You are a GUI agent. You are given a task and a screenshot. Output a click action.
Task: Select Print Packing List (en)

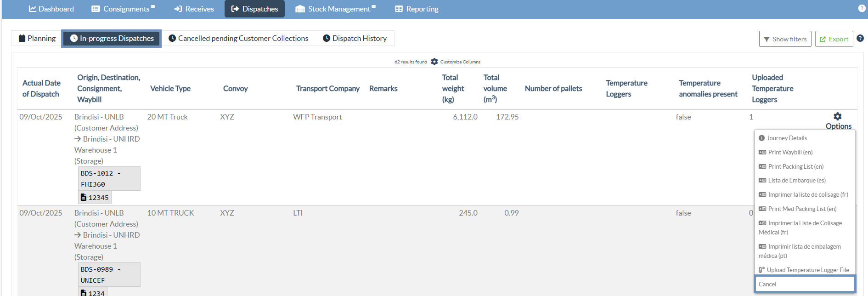point(795,166)
